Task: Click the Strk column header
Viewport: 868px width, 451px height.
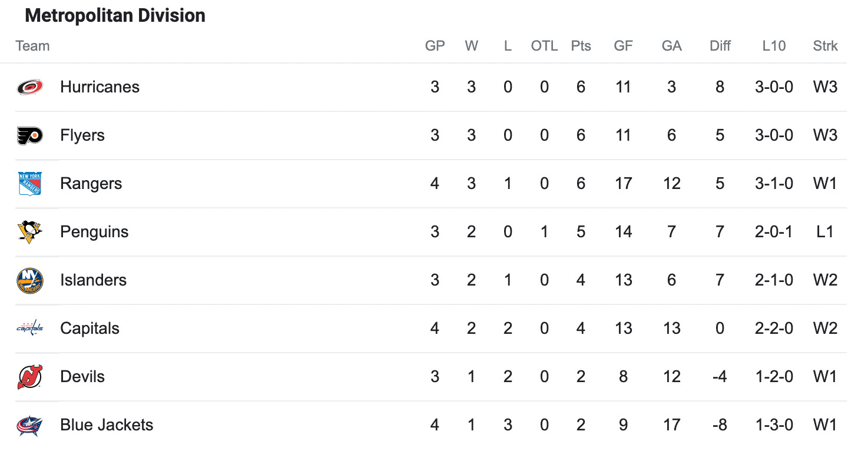Action: [825, 46]
